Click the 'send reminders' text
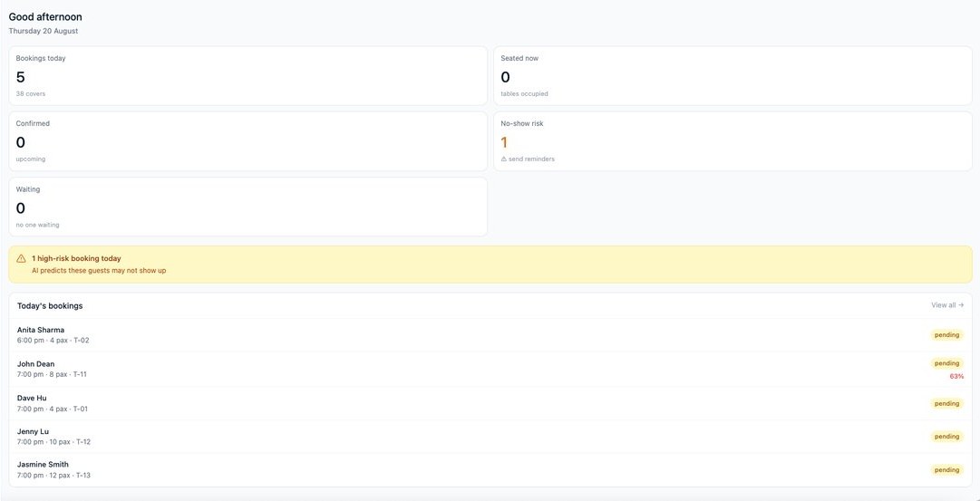The width and height of the screenshot is (980, 501). pyautogui.click(x=531, y=159)
